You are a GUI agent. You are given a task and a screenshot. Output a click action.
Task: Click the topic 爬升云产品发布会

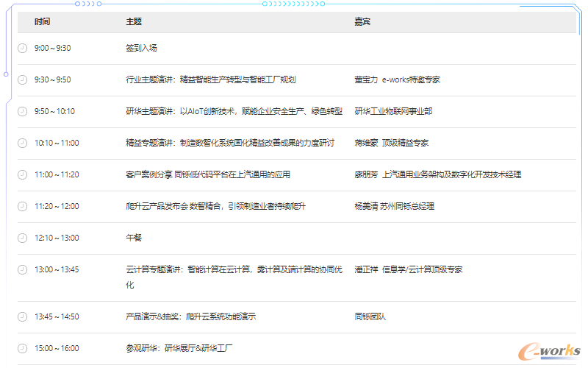(215, 206)
